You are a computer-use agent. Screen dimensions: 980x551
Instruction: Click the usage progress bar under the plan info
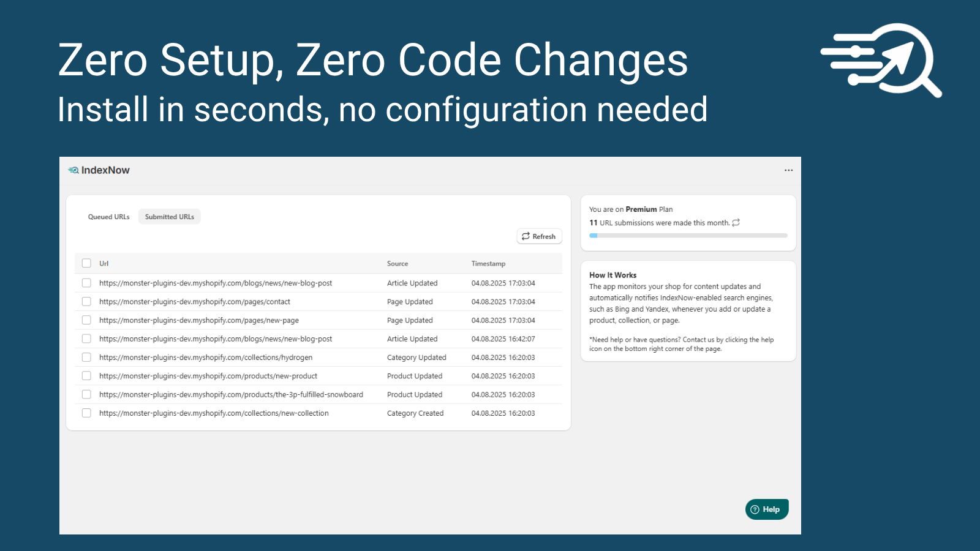[688, 235]
